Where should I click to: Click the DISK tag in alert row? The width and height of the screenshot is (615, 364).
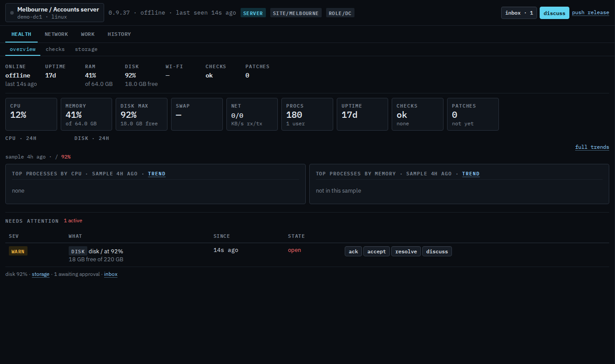coord(78,251)
